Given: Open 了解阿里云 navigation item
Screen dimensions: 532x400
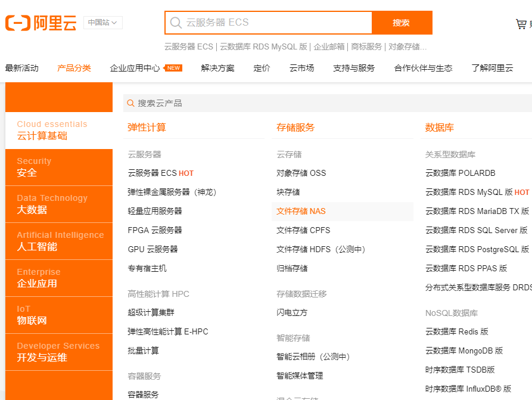Looking at the screenshot, I should click(x=492, y=68).
